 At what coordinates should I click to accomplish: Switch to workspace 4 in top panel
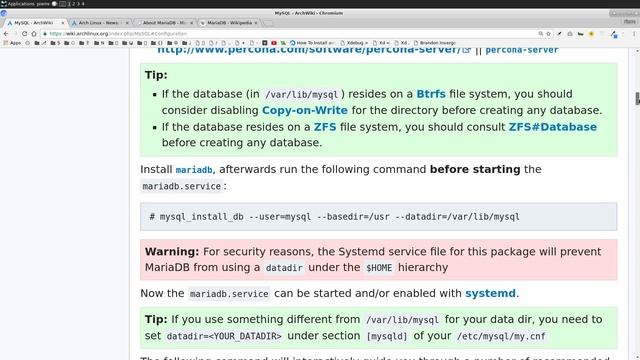83,4
